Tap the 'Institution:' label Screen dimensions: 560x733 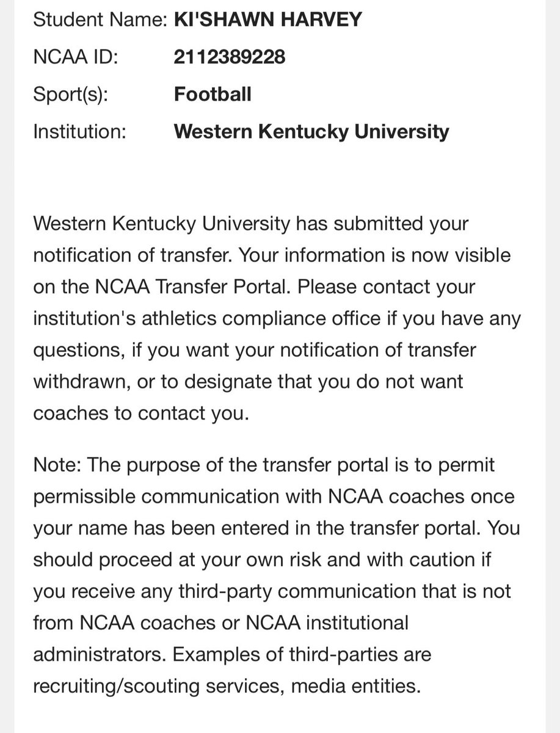pyautogui.click(x=79, y=131)
